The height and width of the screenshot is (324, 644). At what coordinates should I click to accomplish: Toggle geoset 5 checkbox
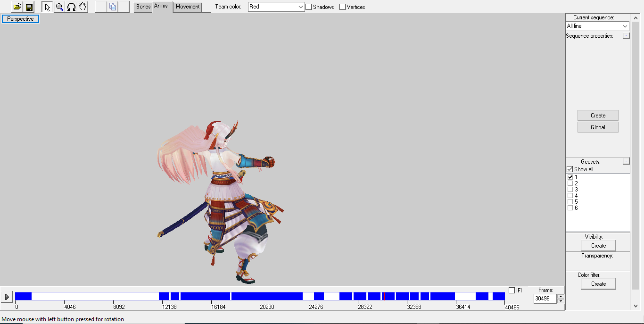click(x=570, y=202)
